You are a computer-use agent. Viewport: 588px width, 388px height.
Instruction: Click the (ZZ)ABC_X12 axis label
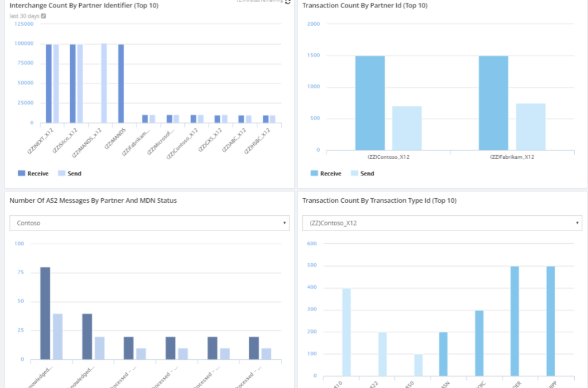[234, 140]
